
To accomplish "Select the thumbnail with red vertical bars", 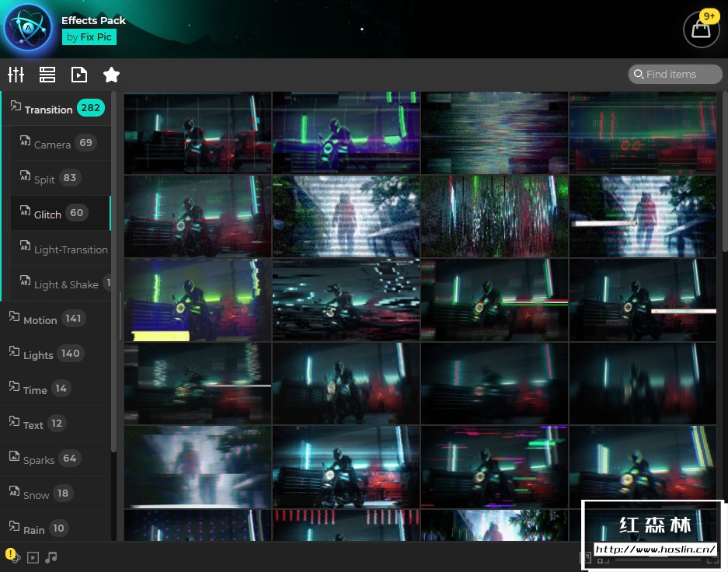I will click(x=346, y=525).
